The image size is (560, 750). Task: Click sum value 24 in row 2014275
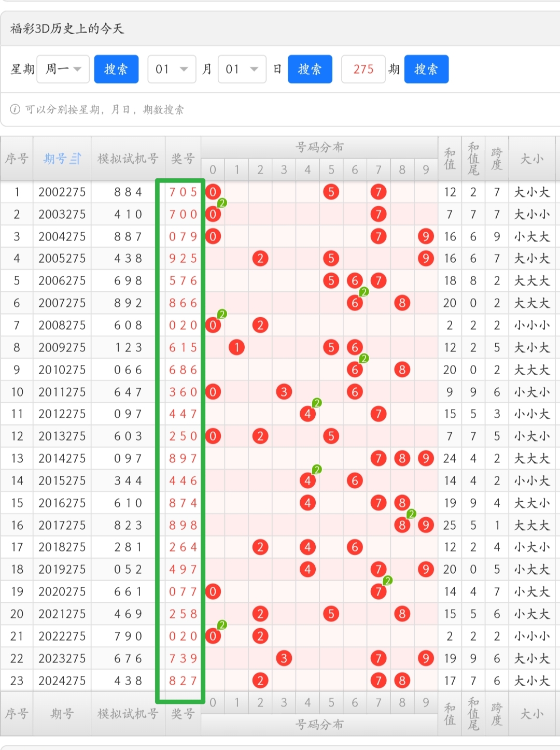click(450, 459)
